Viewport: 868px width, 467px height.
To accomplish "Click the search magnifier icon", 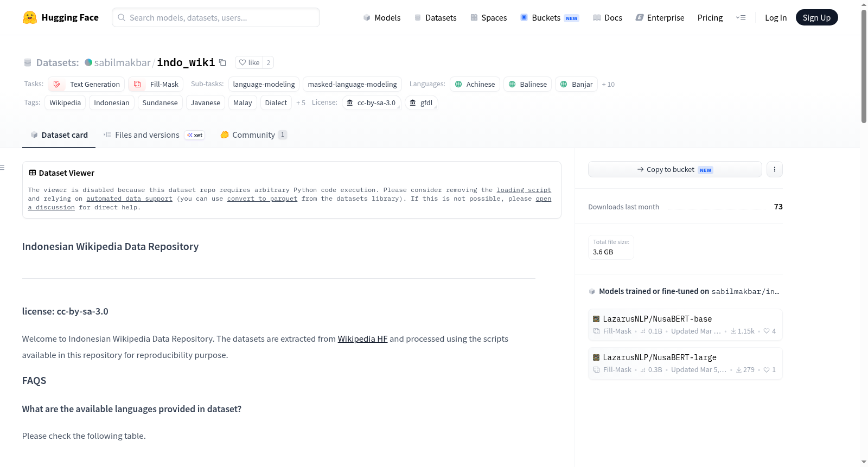I will 122,17.
